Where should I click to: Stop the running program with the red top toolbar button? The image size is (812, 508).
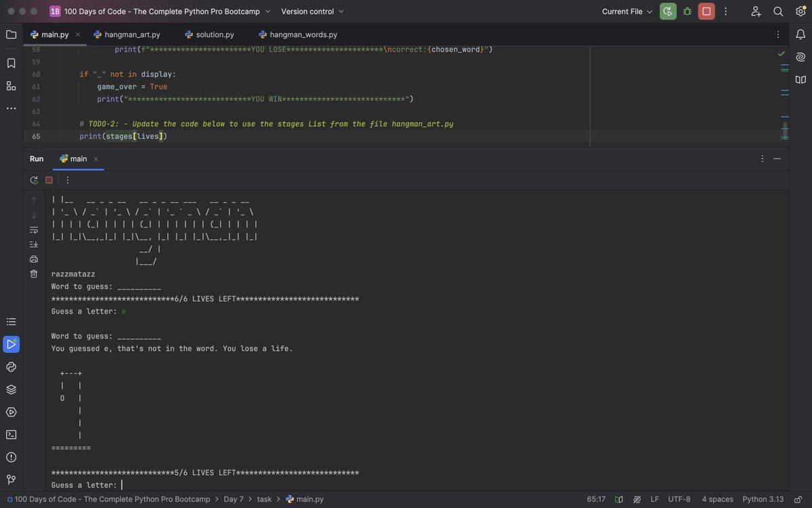(706, 12)
